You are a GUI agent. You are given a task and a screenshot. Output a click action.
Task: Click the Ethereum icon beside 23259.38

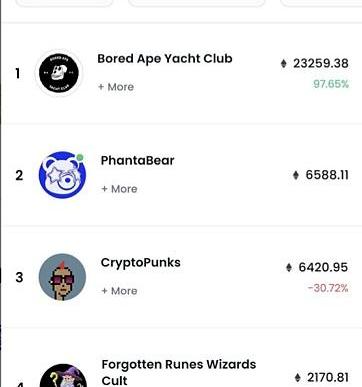tap(284, 63)
